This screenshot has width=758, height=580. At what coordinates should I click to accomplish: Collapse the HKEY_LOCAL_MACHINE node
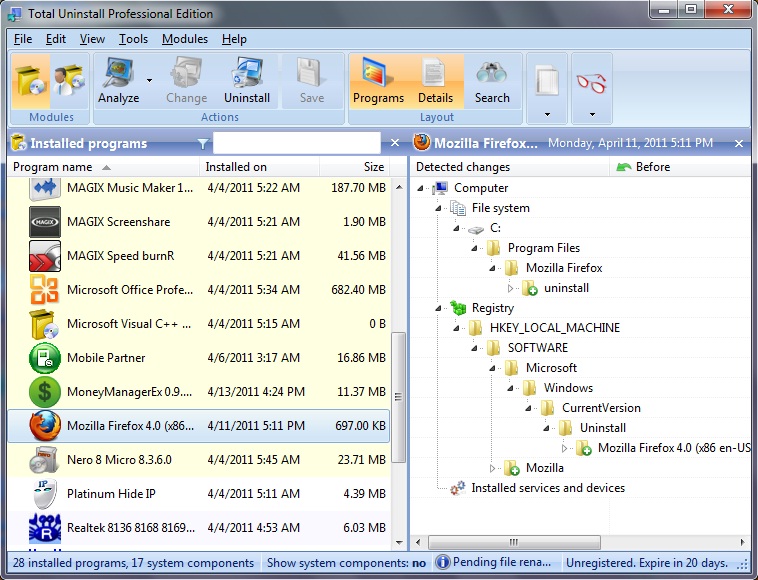click(456, 328)
